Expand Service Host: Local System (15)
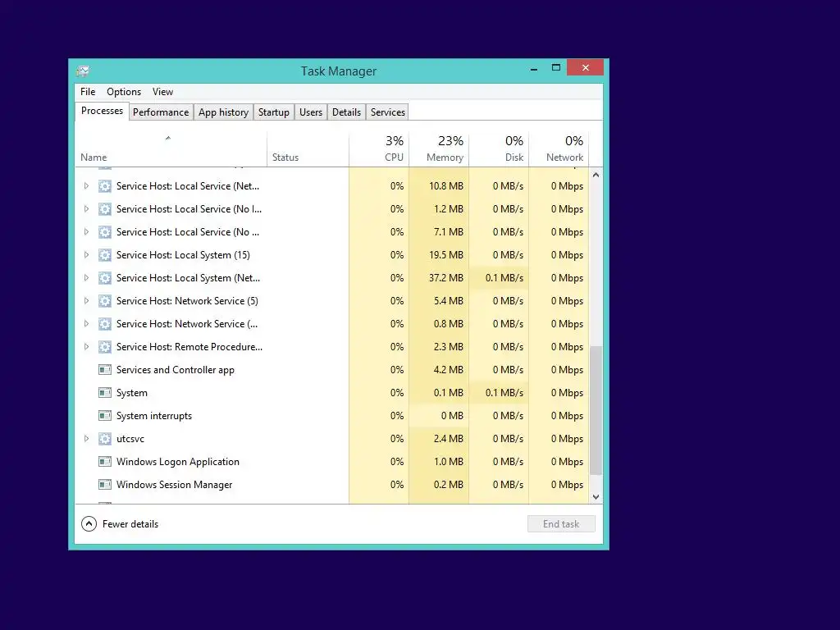 tap(86, 255)
